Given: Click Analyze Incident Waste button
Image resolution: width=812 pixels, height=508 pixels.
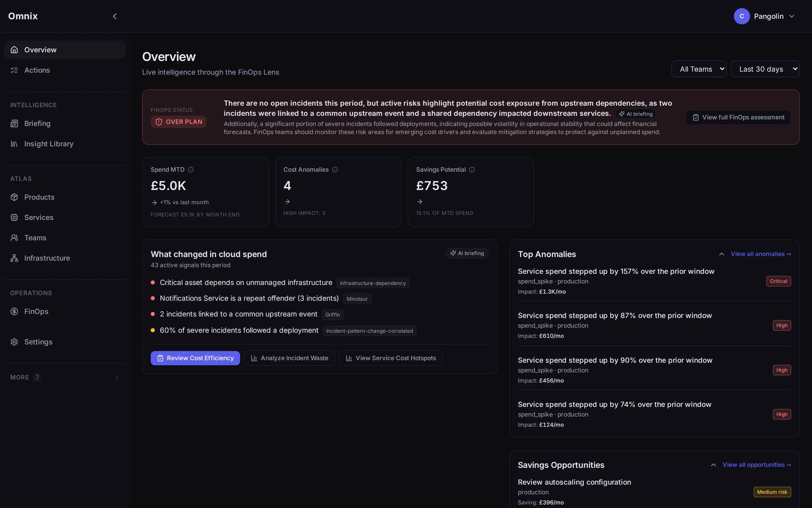Looking at the screenshot, I should click(289, 358).
